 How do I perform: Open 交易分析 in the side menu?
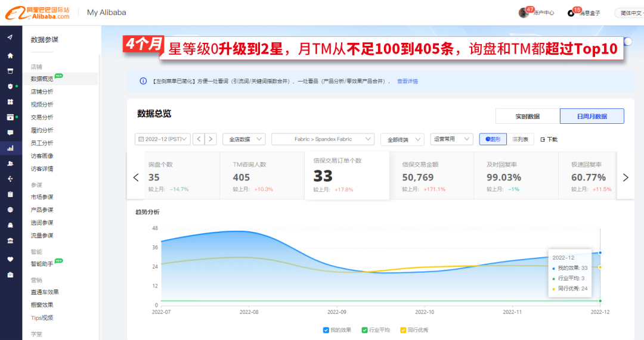42,117
